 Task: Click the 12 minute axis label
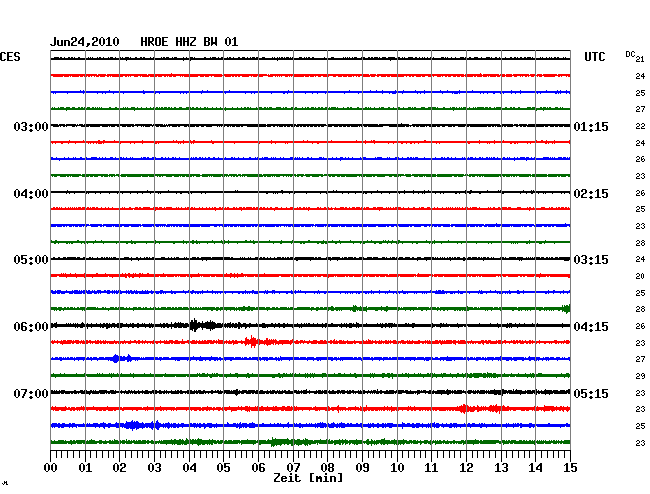tap(466, 468)
